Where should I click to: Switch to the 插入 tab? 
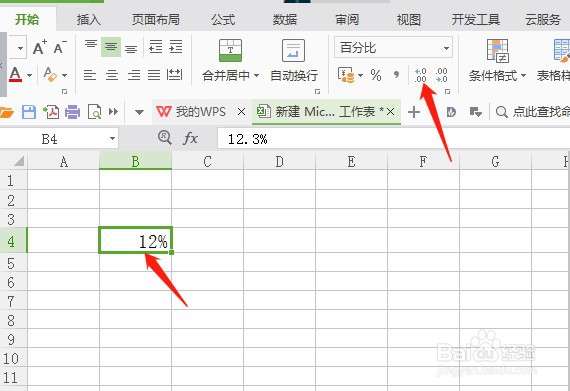tap(88, 20)
